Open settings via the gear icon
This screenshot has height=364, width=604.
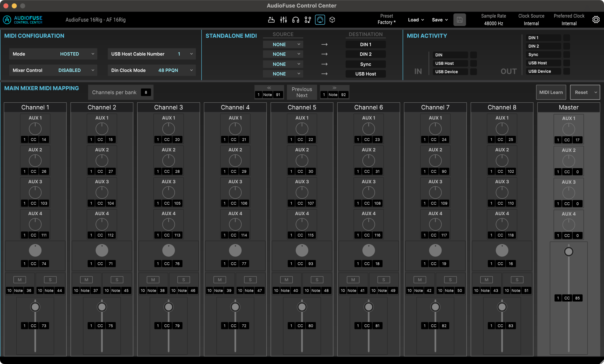click(596, 20)
